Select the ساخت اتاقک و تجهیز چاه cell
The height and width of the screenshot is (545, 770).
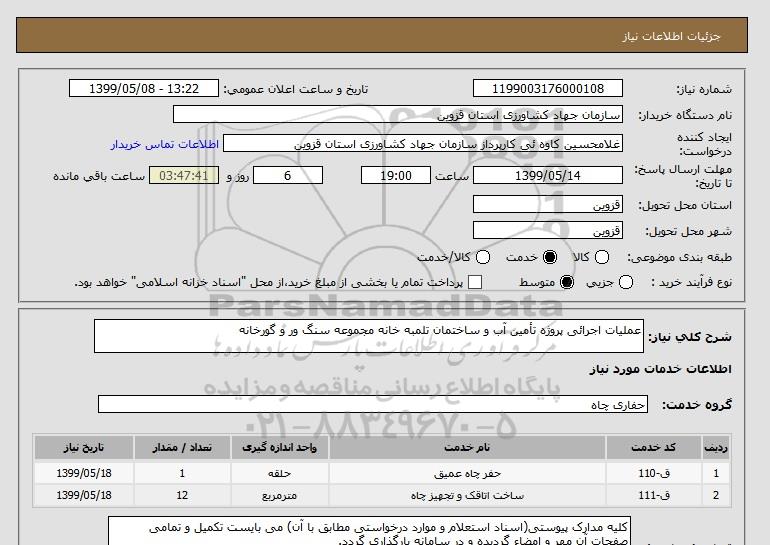[467, 495]
